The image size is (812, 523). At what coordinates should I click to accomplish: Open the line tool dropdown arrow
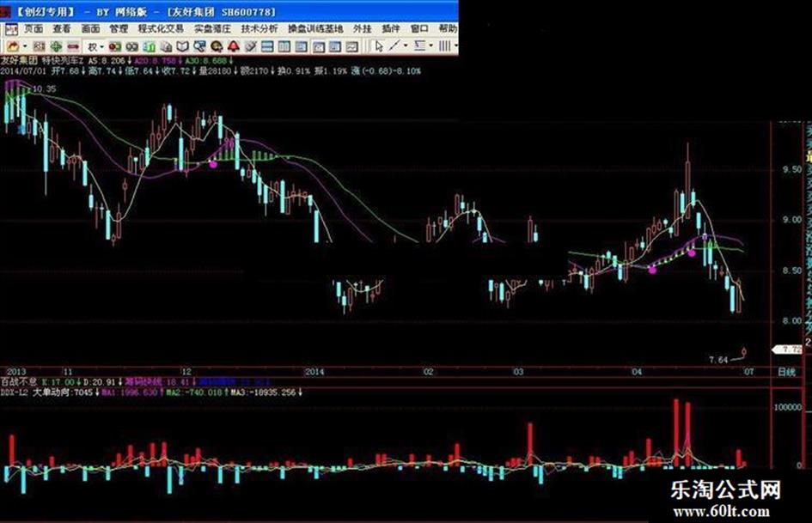coord(406,46)
